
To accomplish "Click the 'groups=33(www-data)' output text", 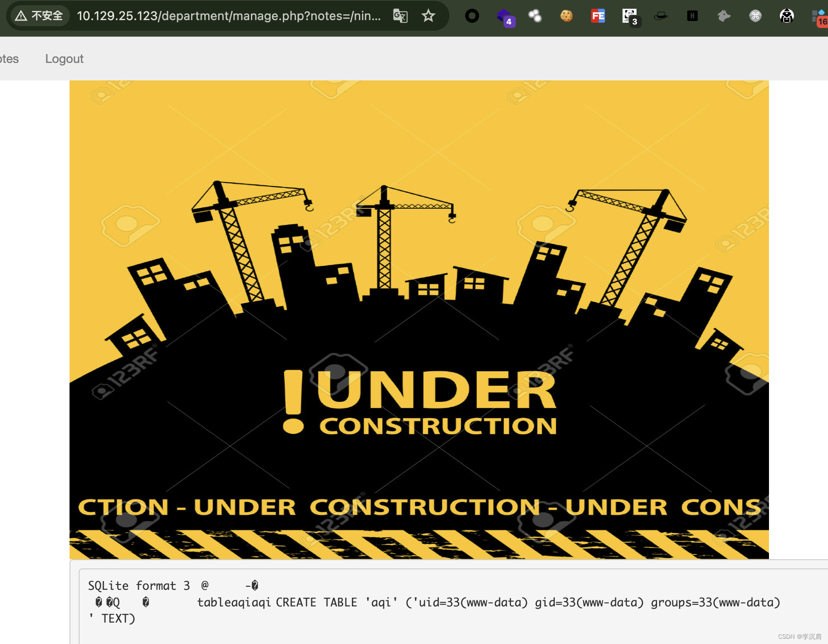I will click(x=716, y=602).
